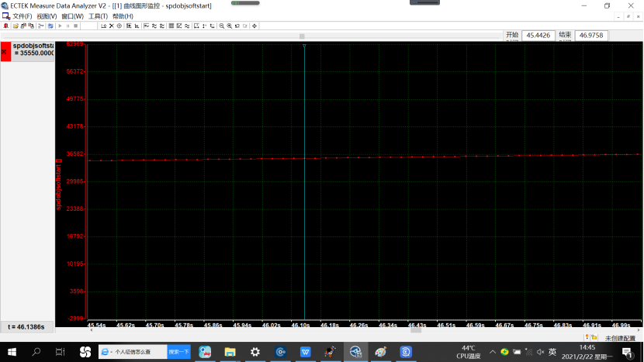Viewport: 644px width, 362px height.
Task: Click the 开始 start time field 45.4426
Action: [538, 36]
